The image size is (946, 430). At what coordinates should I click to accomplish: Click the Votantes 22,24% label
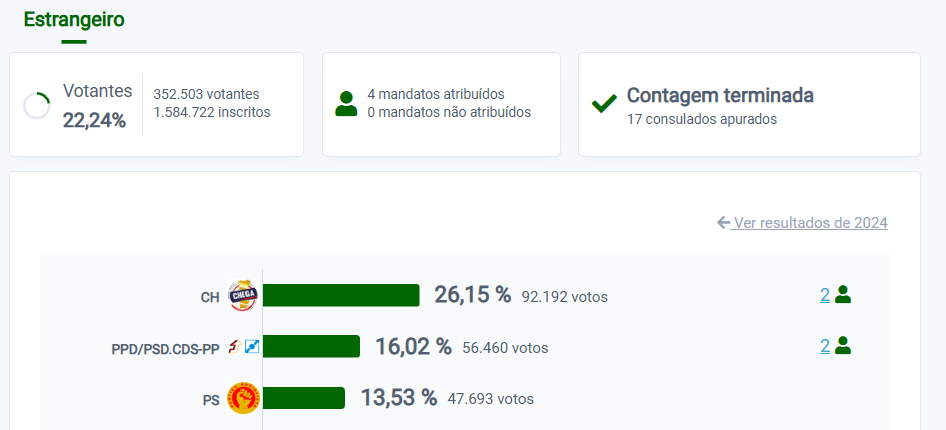95,105
